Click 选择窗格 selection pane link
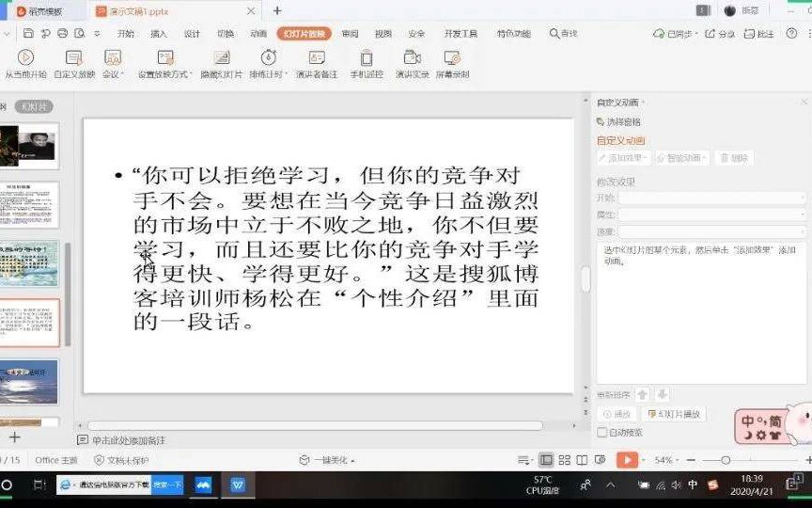Image resolution: width=812 pixels, height=508 pixels. click(x=622, y=121)
